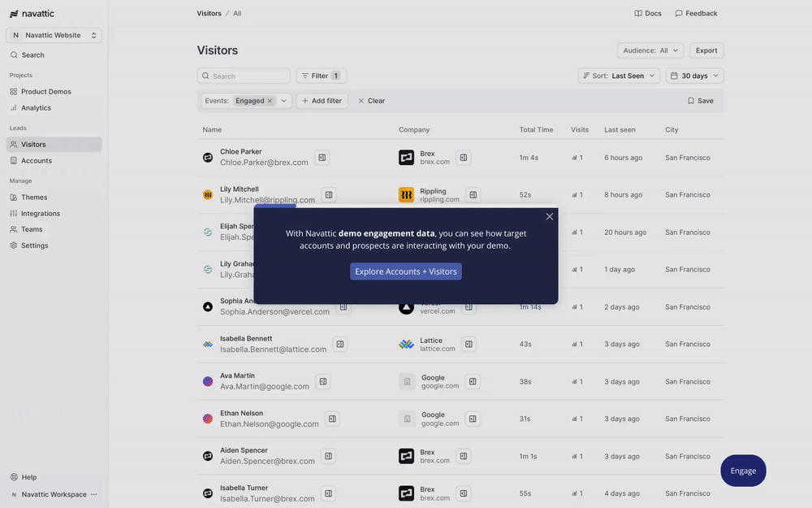Open panel icon next to Isabella Turner
Viewport: 812px width, 508px height.
[328, 493]
